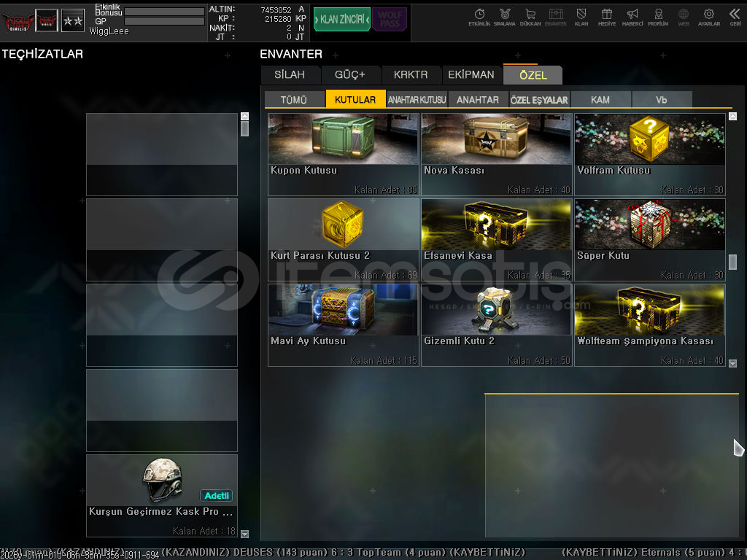Click the Adetli tag on helmet
Image resolution: width=747 pixels, height=560 pixels.
pos(216,496)
